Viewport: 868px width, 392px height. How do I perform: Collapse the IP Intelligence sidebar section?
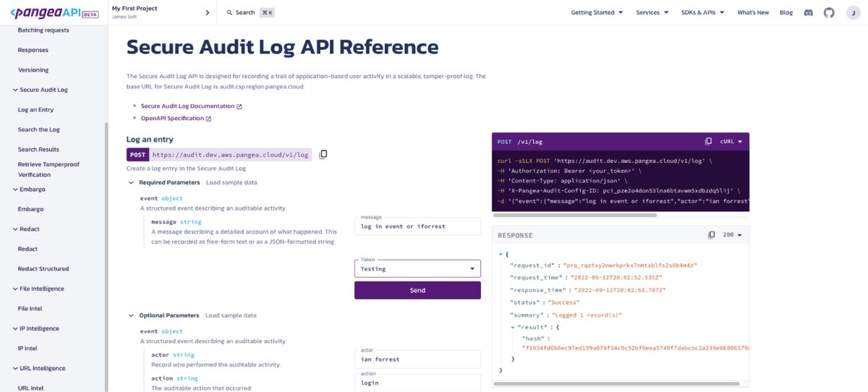click(14, 328)
